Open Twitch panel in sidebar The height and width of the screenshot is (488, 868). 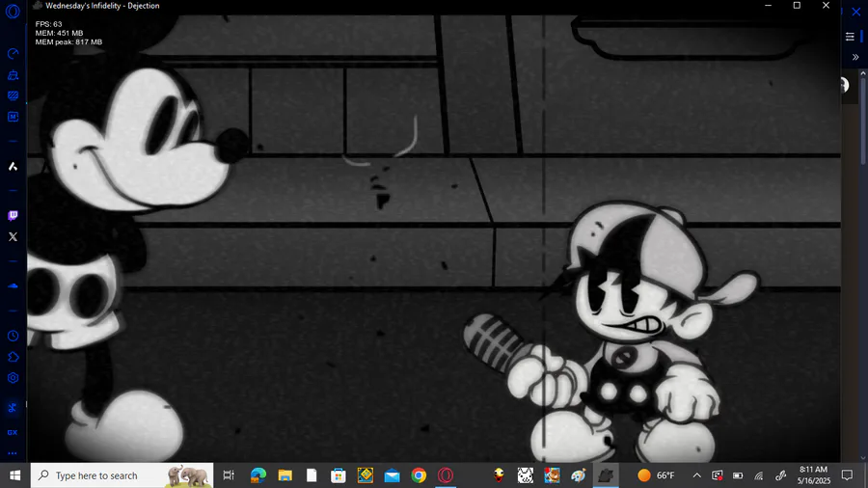click(13, 215)
